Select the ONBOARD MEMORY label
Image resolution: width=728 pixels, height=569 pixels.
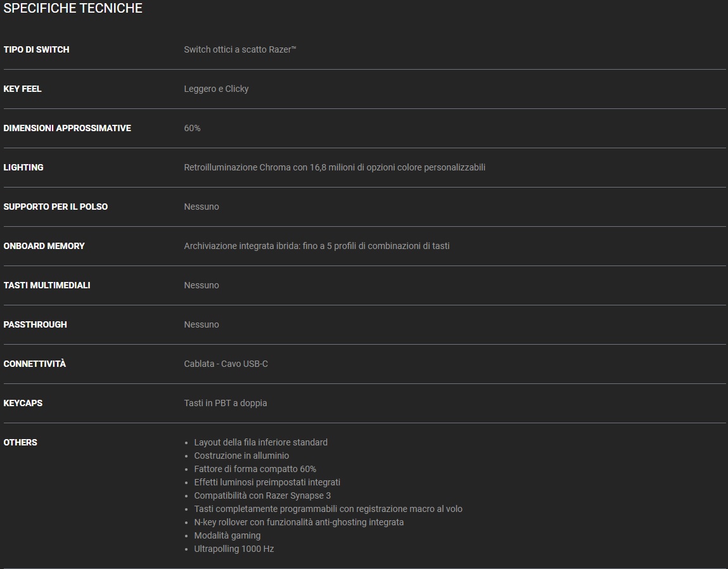[44, 246]
